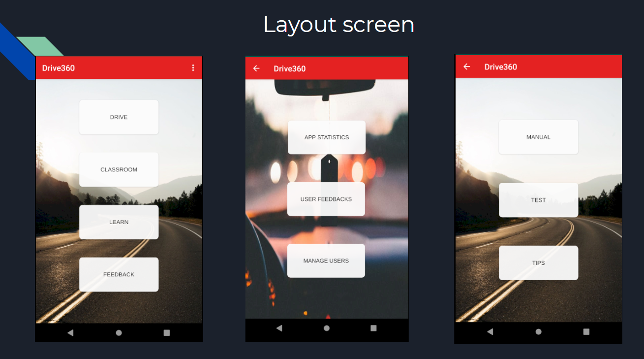This screenshot has height=359, width=644.
Task: Tap Android home circle on the right phone
Action: [x=538, y=332]
